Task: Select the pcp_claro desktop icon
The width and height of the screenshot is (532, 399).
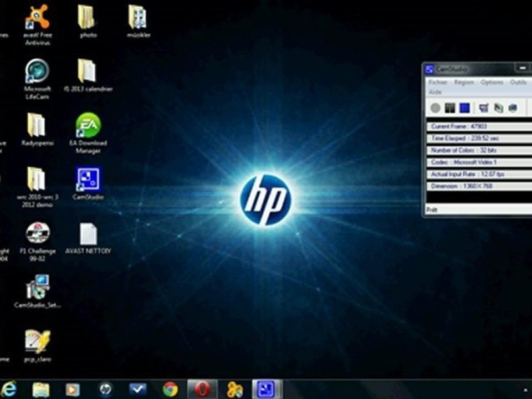Action: tap(37, 346)
